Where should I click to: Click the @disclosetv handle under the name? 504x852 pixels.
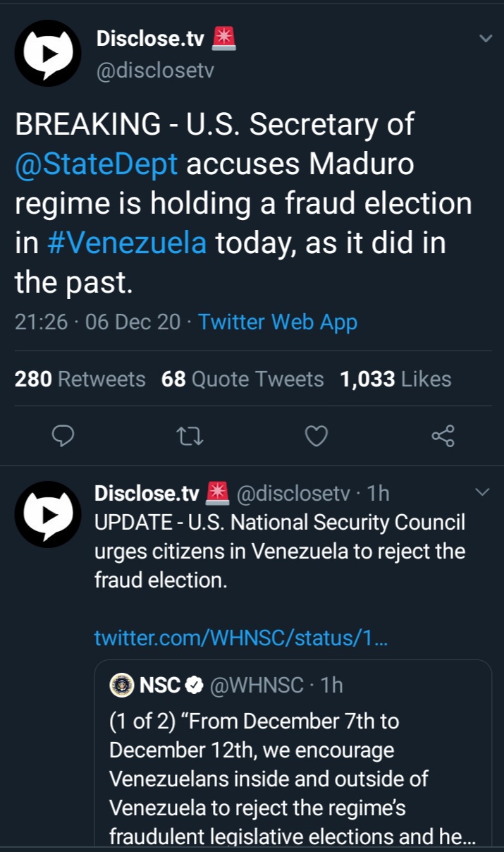[x=154, y=71]
